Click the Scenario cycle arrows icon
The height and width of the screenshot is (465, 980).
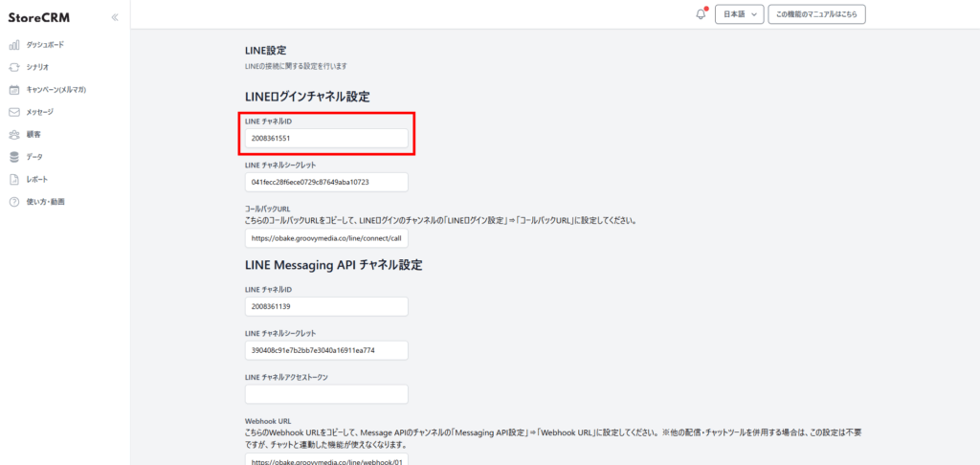14,67
